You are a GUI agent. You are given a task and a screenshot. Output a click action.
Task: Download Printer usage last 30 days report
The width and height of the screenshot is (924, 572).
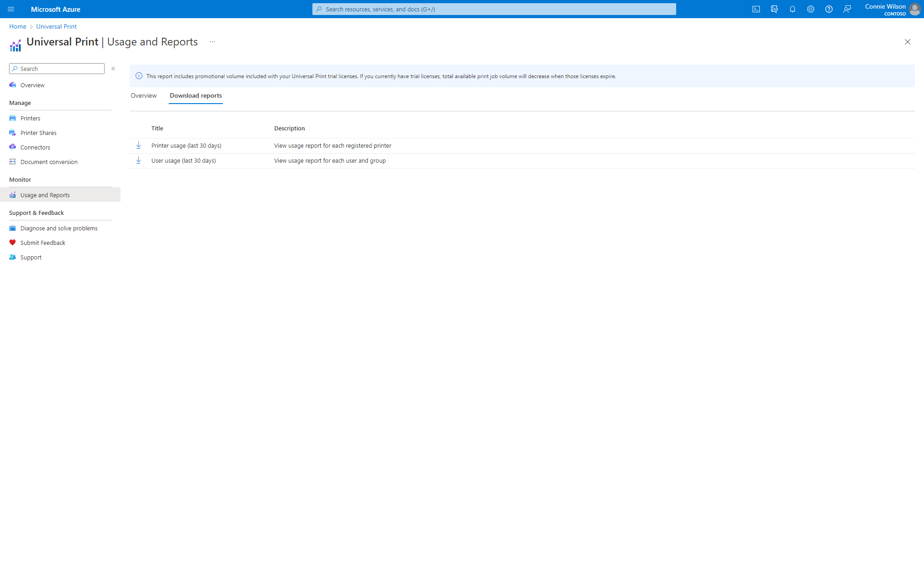click(x=138, y=145)
